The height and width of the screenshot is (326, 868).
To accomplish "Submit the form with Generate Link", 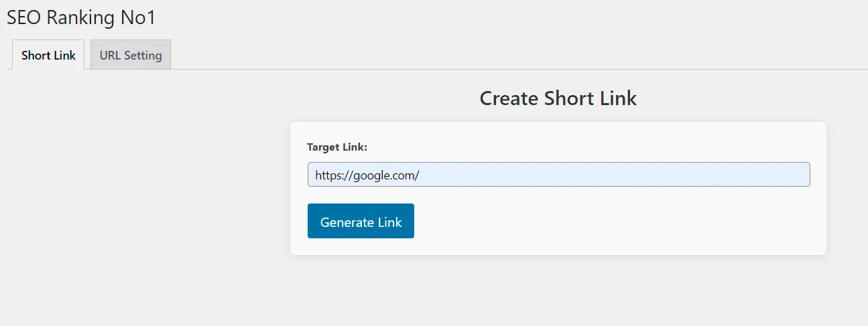I will pos(361,222).
